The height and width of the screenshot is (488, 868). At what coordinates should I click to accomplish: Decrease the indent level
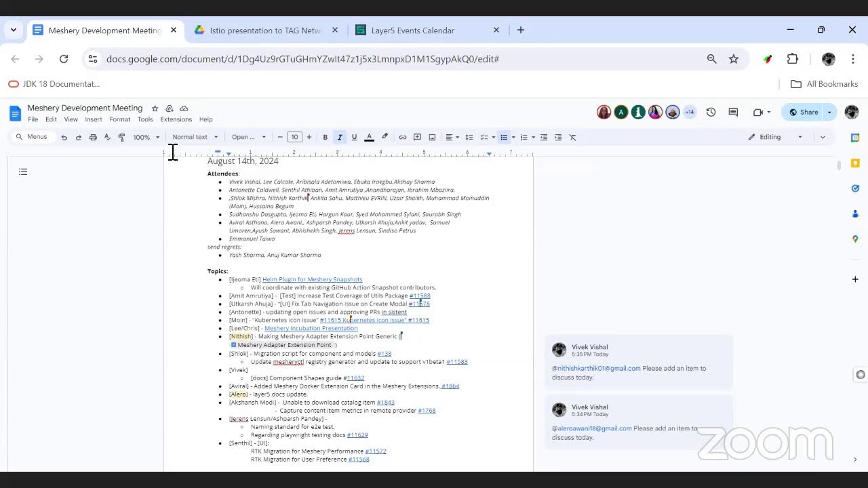click(543, 137)
